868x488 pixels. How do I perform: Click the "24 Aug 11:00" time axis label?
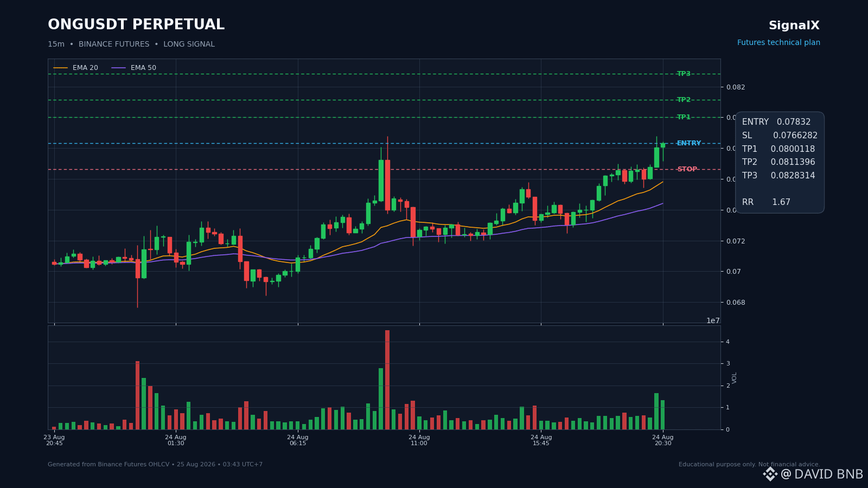[419, 440]
